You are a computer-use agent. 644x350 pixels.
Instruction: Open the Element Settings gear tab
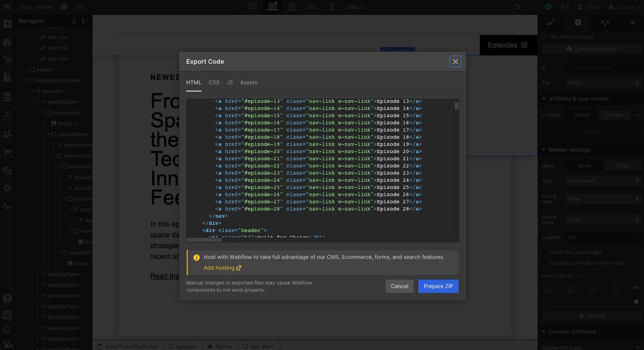578,22
